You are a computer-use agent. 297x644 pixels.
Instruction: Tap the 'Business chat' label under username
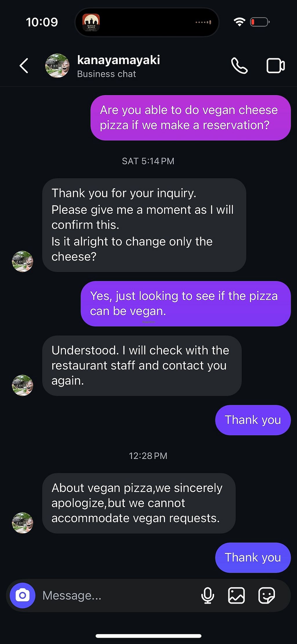[x=106, y=74]
